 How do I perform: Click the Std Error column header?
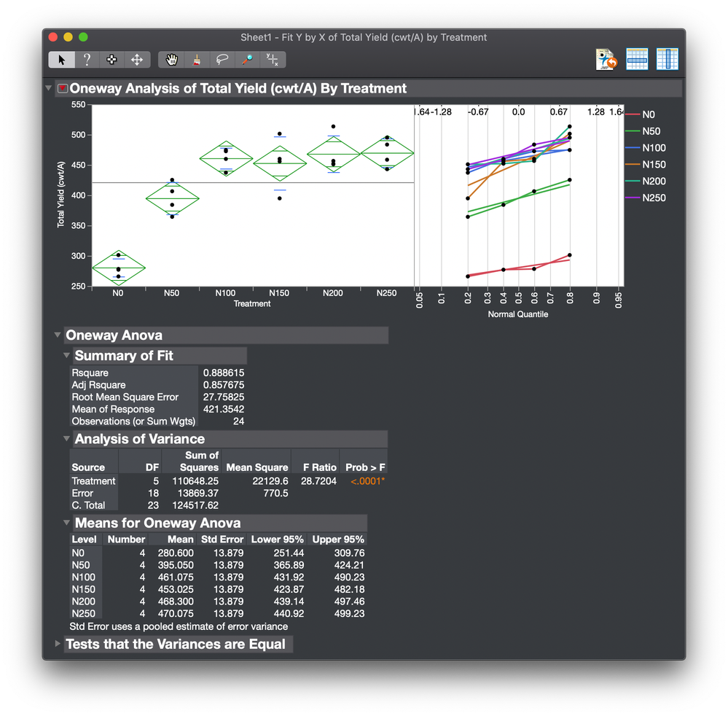[222, 540]
